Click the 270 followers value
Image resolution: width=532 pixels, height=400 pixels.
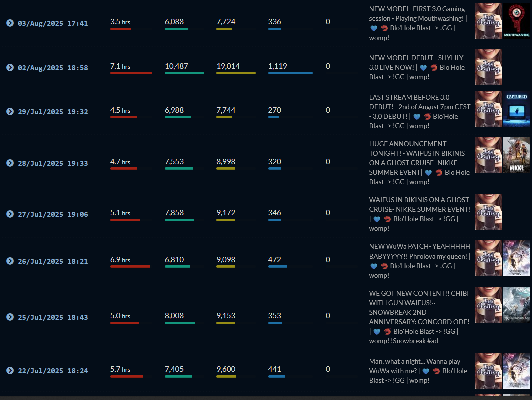click(274, 110)
